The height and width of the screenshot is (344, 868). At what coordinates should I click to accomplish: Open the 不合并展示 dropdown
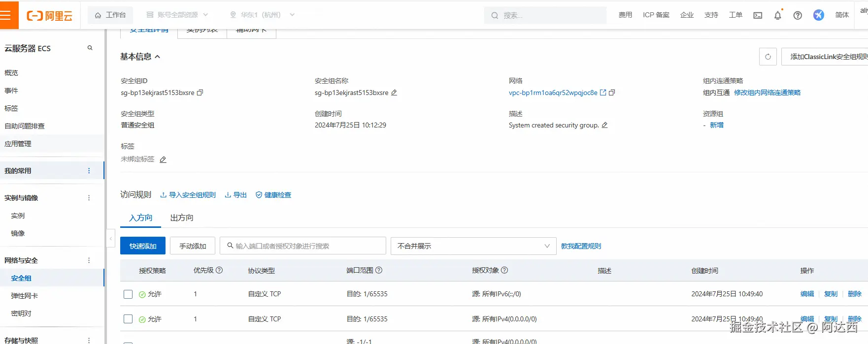coord(473,246)
